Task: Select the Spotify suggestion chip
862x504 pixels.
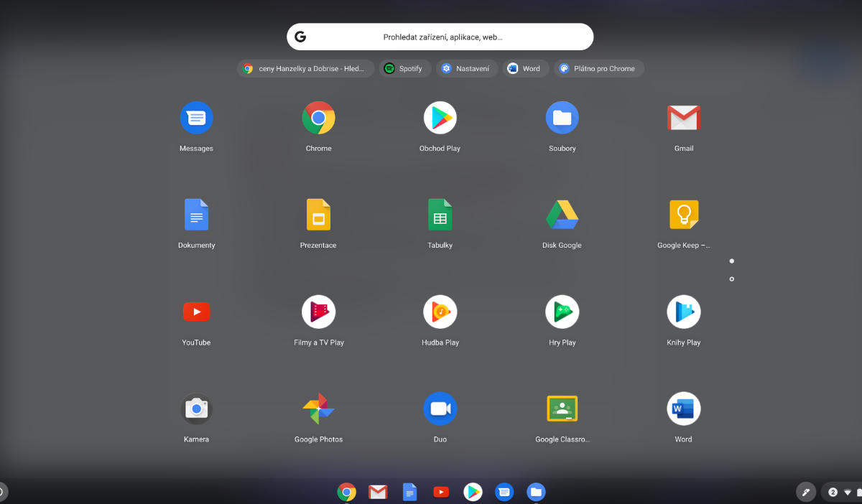Action: click(x=404, y=69)
